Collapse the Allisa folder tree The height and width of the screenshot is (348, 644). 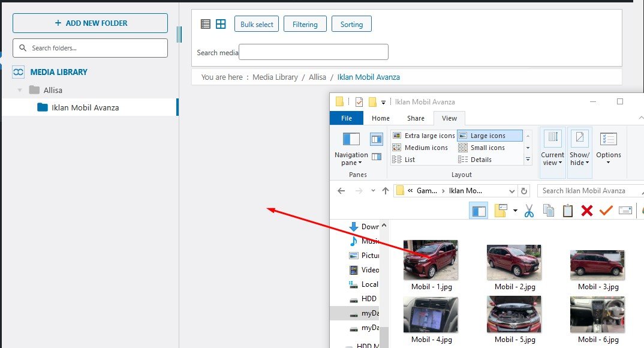[20, 90]
